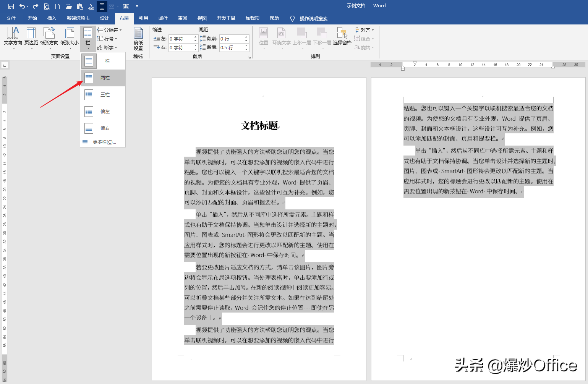Switch to the 设计 (Design) tab
This screenshot has width=588, height=384.
click(105, 18)
